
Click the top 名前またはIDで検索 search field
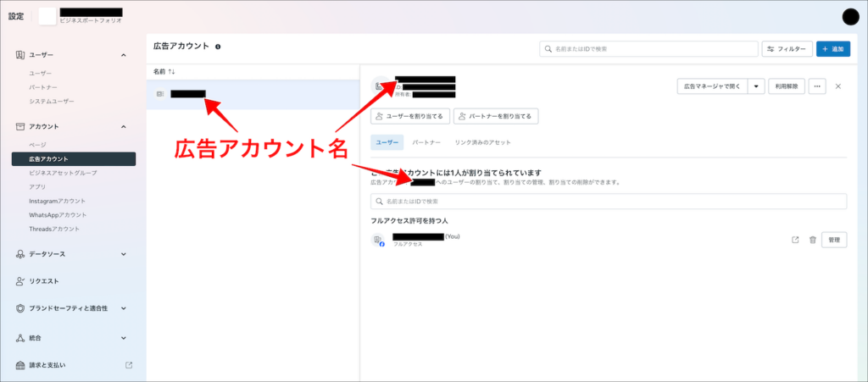648,49
